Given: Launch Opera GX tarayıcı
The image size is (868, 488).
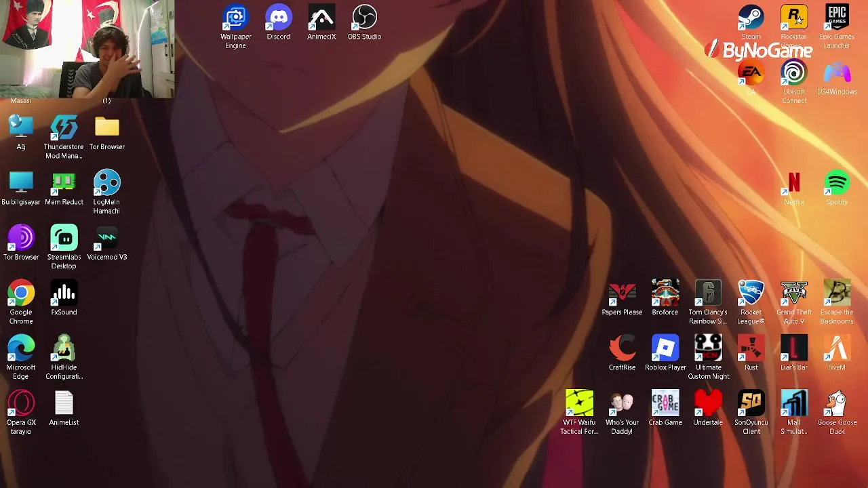Looking at the screenshot, I should pyautogui.click(x=21, y=403).
